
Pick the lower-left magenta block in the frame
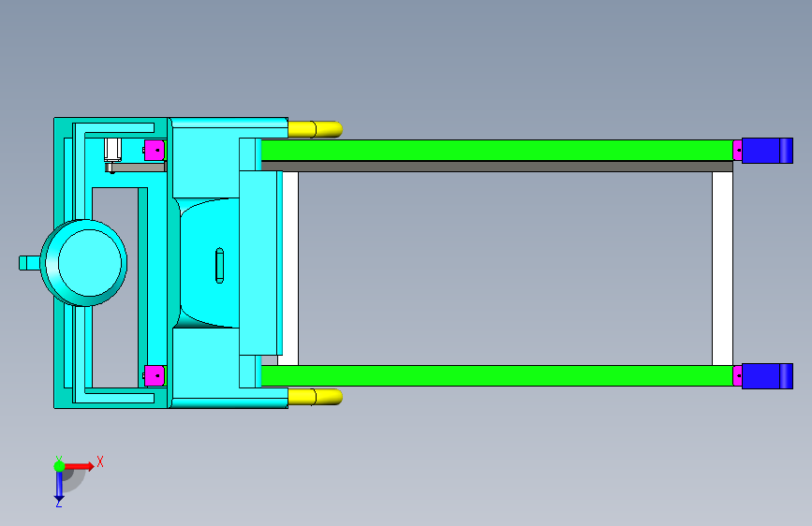(155, 376)
